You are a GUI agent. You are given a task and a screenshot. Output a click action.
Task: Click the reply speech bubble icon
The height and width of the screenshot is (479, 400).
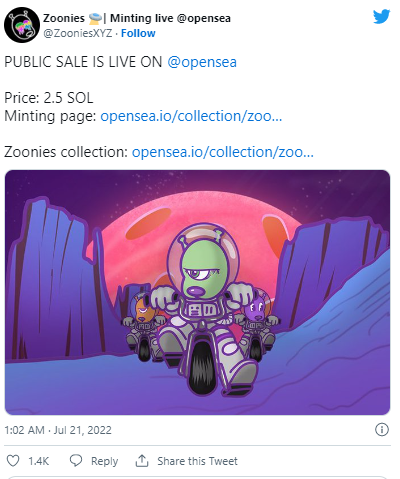tap(76, 461)
